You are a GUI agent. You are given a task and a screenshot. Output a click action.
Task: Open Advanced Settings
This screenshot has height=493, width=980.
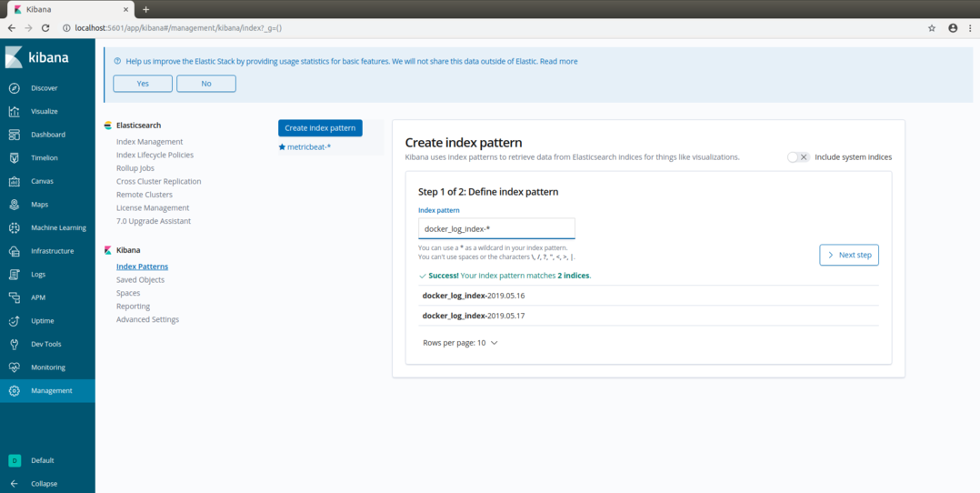(147, 319)
